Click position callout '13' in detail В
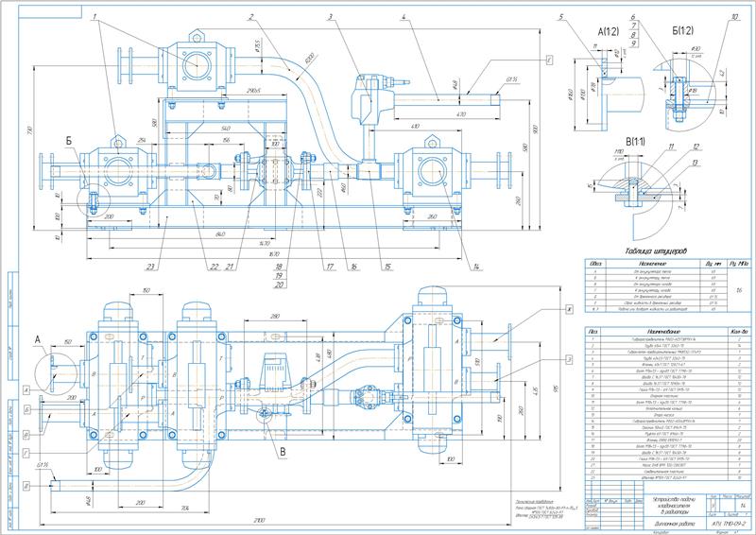The image size is (756, 535). click(x=695, y=164)
